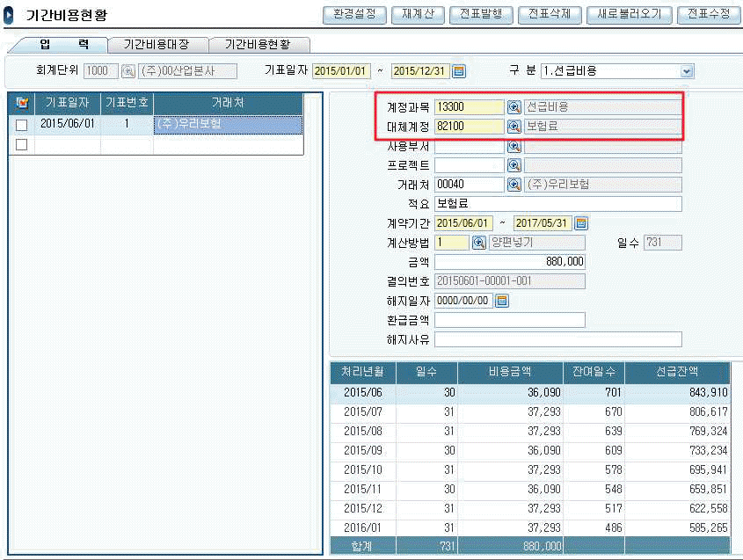Click the 전표발행 button
Screen dimensions: 743x560
482,15
